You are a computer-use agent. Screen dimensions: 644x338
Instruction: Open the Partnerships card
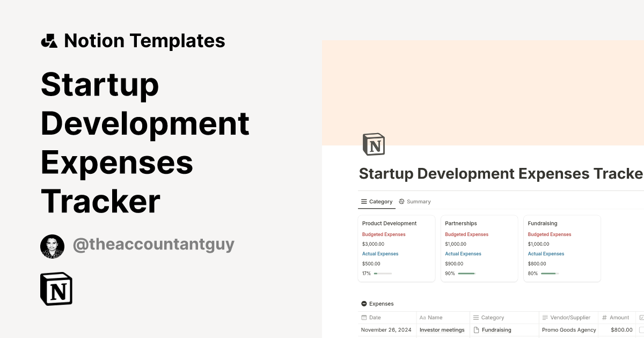pyautogui.click(x=479, y=248)
